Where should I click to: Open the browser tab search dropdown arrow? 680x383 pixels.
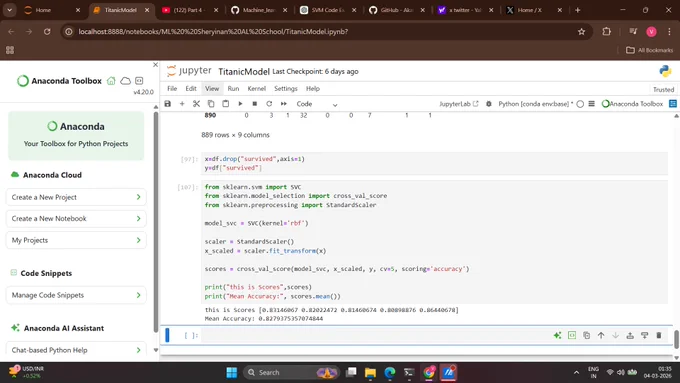[x=10, y=10]
